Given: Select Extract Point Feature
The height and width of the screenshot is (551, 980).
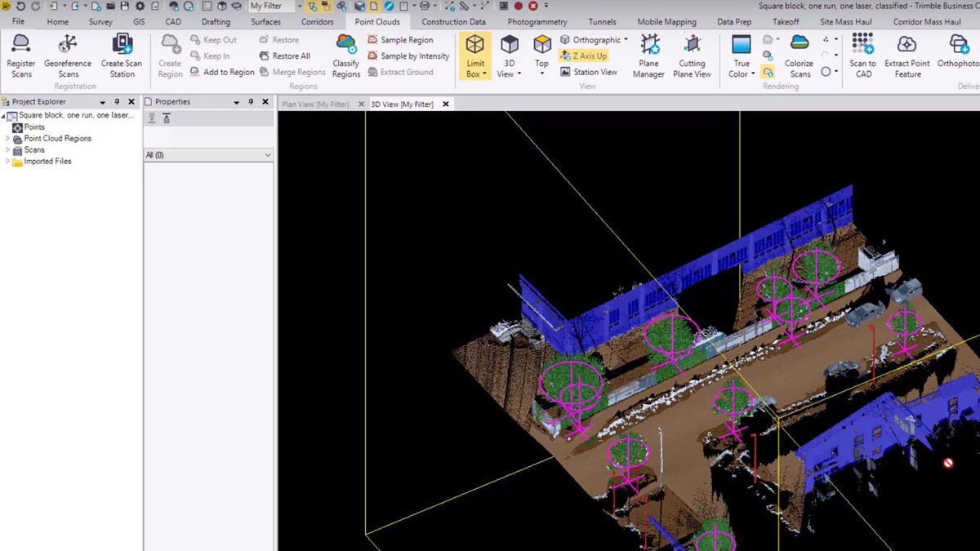Looking at the screenshot, I should (x=906, y=56).
